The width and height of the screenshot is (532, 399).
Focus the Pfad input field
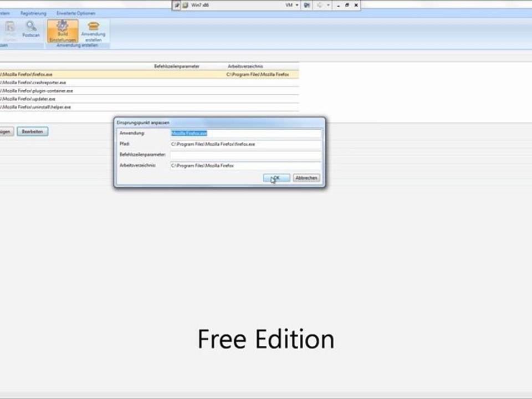tap(245, 144)
